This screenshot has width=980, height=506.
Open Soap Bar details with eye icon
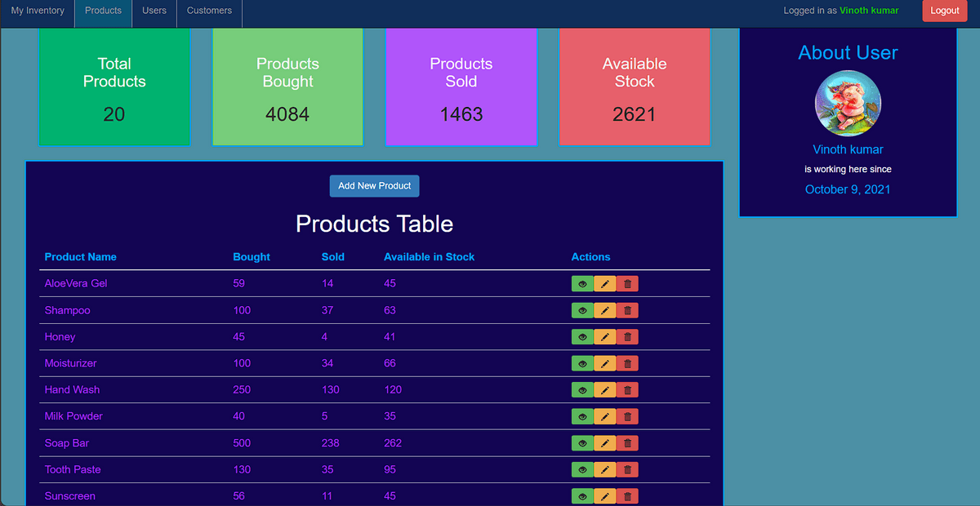(x=582, y=443)
